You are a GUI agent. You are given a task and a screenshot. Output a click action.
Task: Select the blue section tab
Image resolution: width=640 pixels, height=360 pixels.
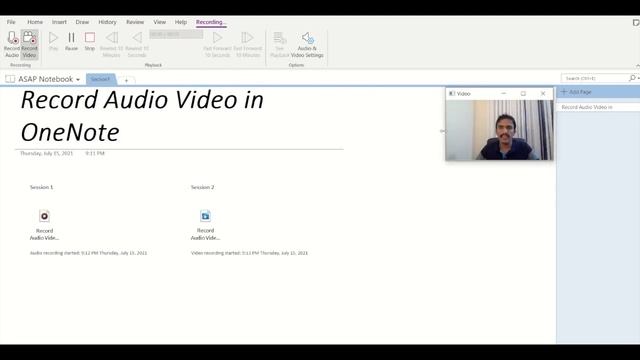[x=101, y=79]
